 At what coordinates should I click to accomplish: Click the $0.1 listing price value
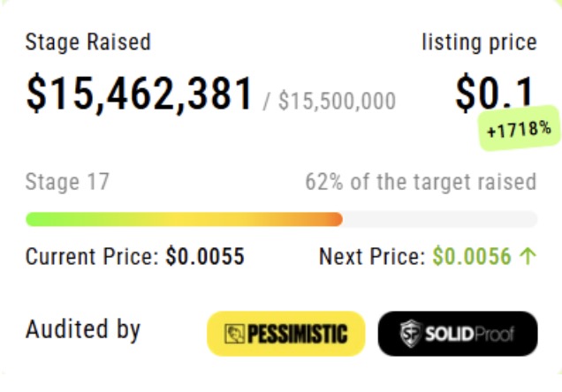[496, 93]
